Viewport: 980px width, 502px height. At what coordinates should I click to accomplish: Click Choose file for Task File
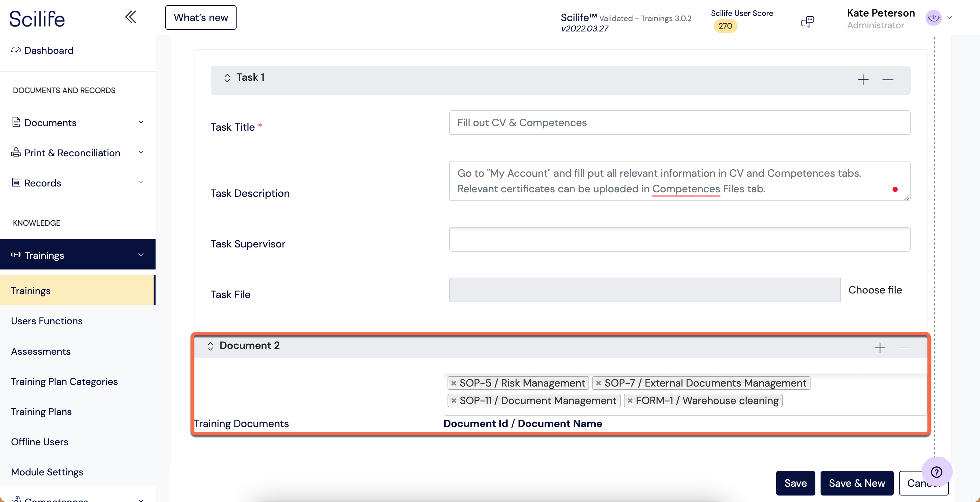875,290
